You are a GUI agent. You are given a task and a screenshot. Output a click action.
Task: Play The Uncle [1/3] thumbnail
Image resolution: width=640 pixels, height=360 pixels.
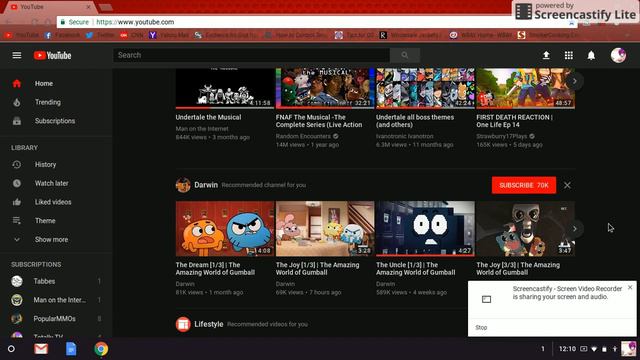point(425,229)
